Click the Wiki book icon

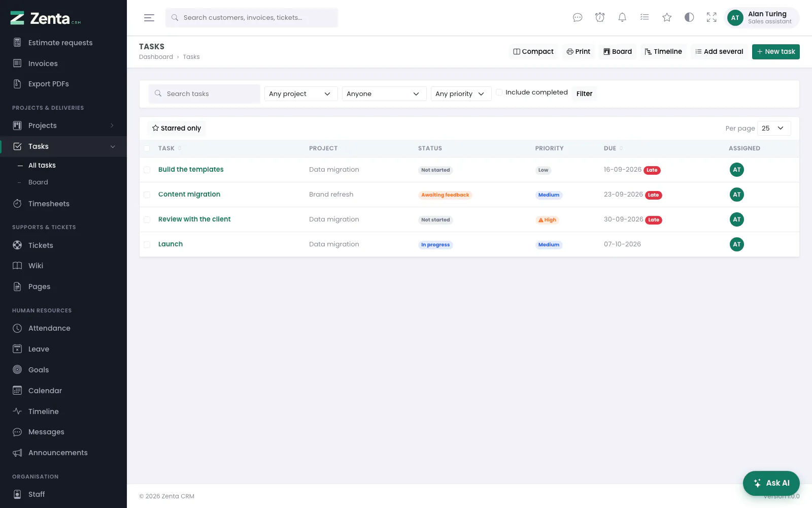tap(17, 266)
